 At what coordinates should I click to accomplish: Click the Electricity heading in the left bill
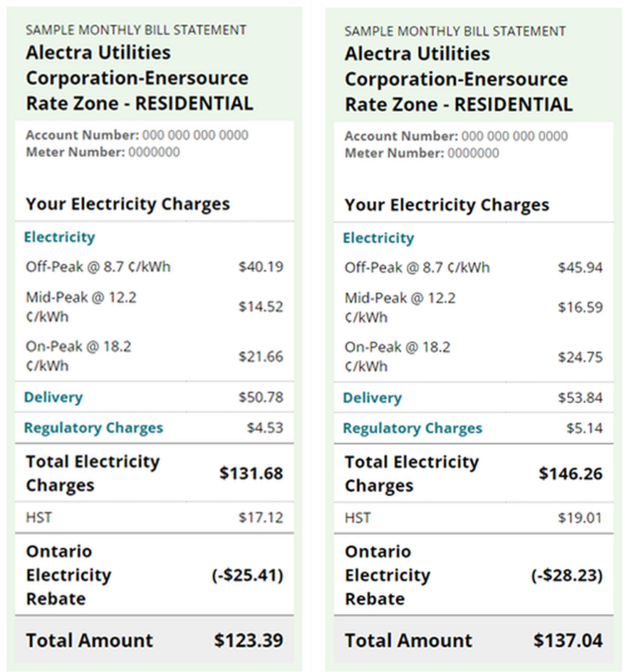pyautogui.click(x=60, y=237)
